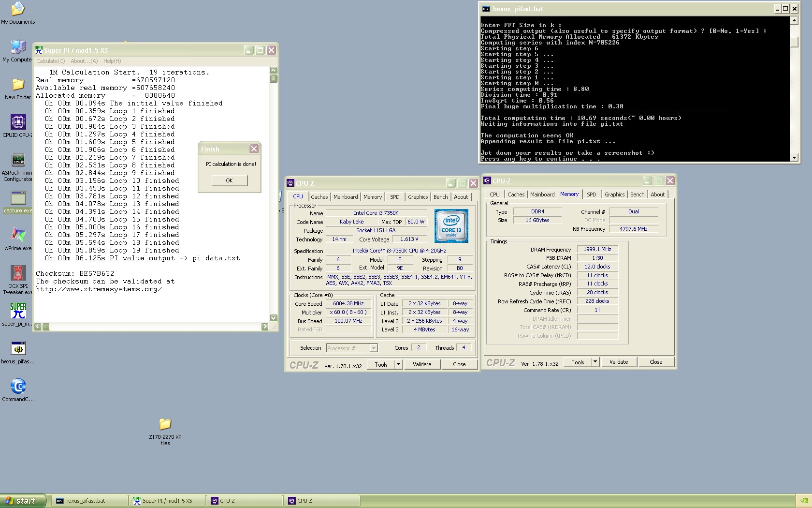Open My Documents desktop icon
The image size is (812, 508).
tap(18, 9)
